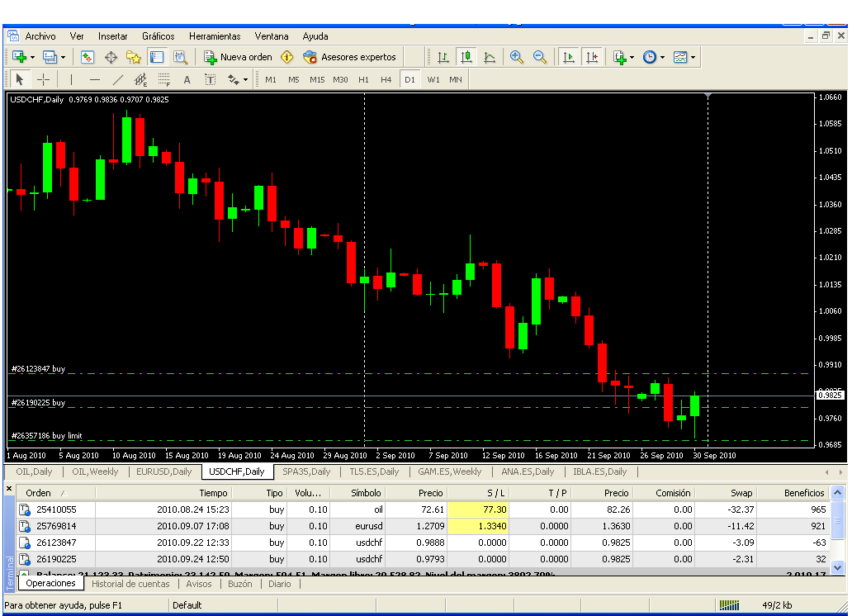
Task: Expand the chart templates dropdown
Action: point(693,57)
